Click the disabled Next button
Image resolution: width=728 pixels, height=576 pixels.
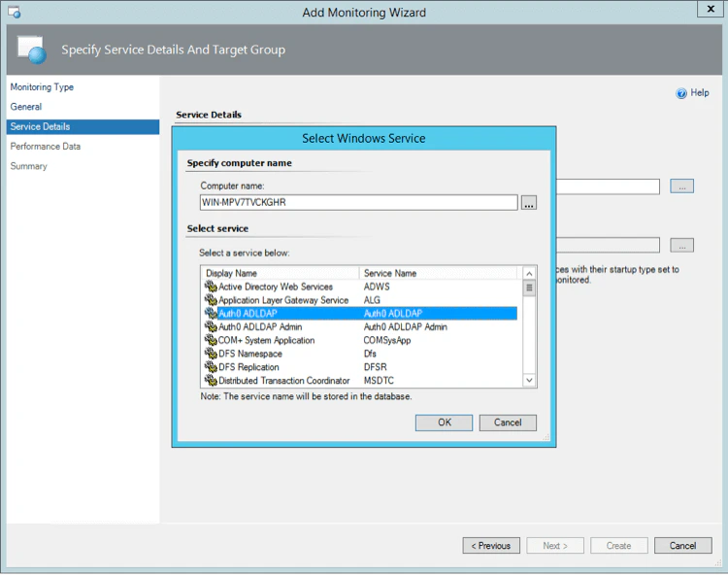[555, 546]
